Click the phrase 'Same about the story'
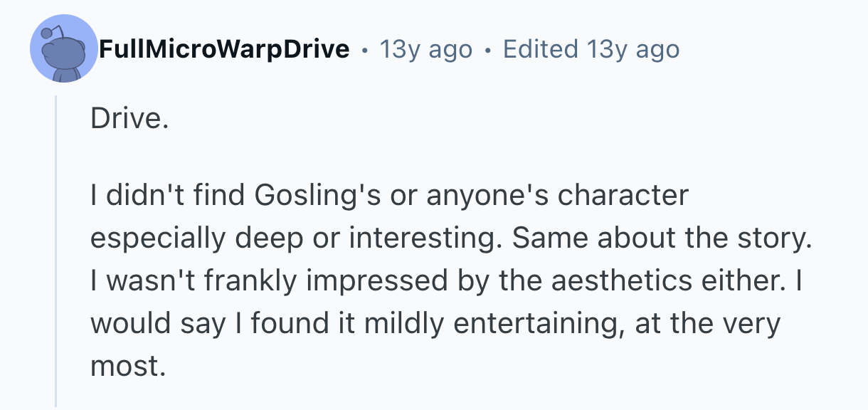Screen dimensions: 868x410 (662, 238)
